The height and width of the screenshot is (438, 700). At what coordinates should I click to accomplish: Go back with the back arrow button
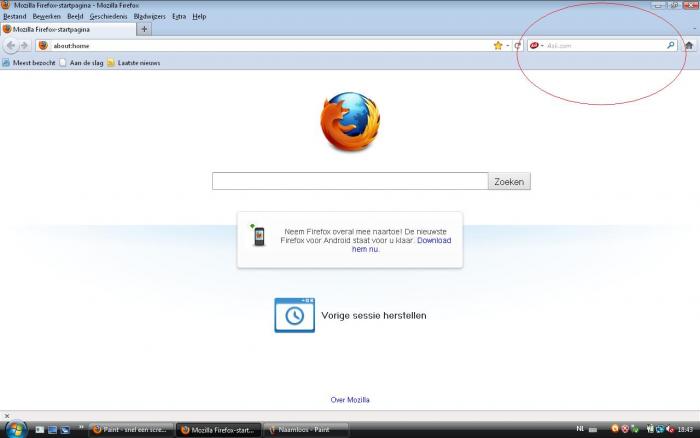[x=11, y=46]
